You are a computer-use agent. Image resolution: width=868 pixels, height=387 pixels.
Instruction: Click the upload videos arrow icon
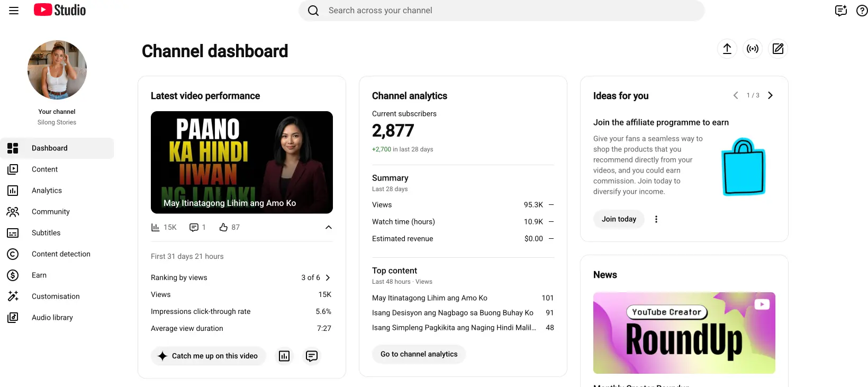(x=727, y=49)
